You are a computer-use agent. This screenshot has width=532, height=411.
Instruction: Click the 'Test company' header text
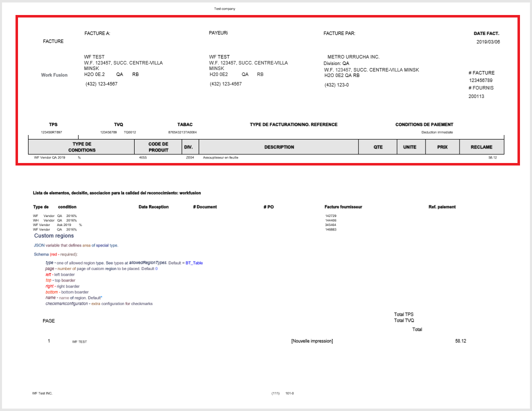(224, 9)
